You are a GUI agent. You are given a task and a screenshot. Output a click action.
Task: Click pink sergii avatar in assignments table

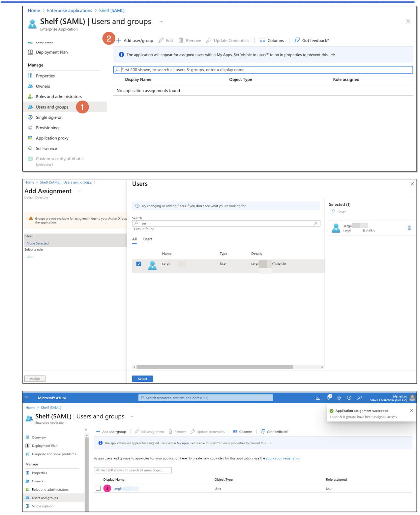pyautogui.click(x=107, y=488)
